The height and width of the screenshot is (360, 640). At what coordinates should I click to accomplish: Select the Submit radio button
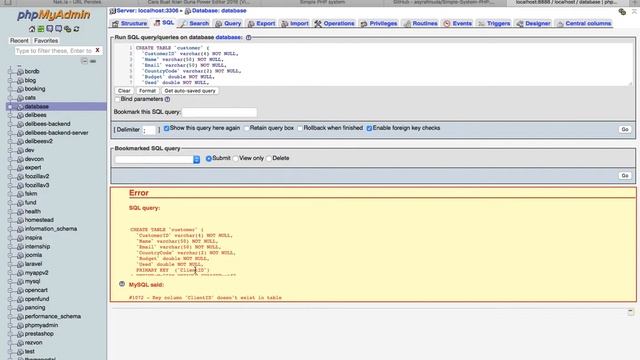click(209, 158)
